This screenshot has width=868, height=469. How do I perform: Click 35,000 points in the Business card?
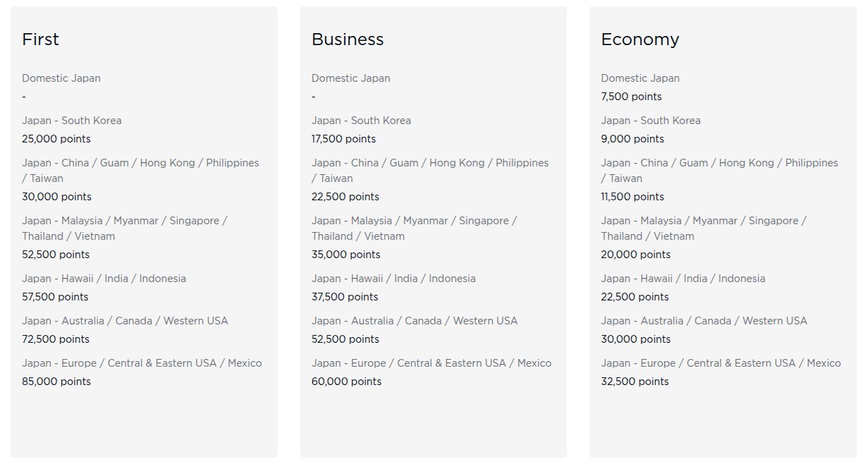tap(346, 255)
